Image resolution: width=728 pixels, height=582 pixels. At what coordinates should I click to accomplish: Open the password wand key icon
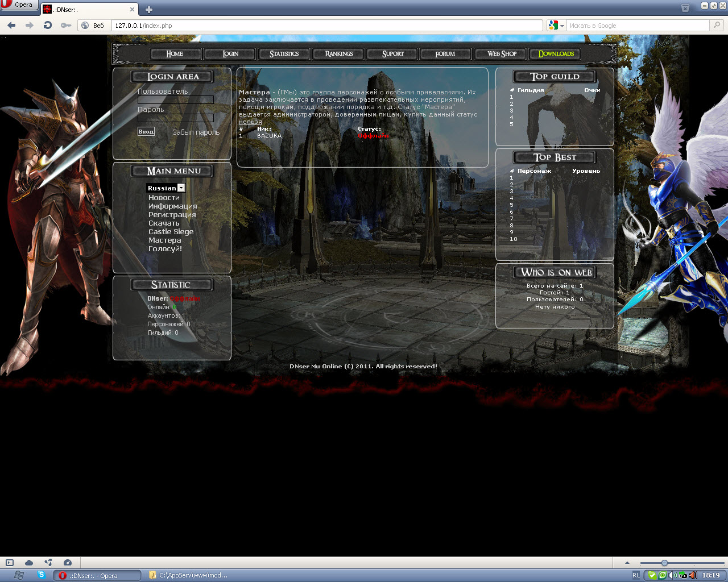66,25
